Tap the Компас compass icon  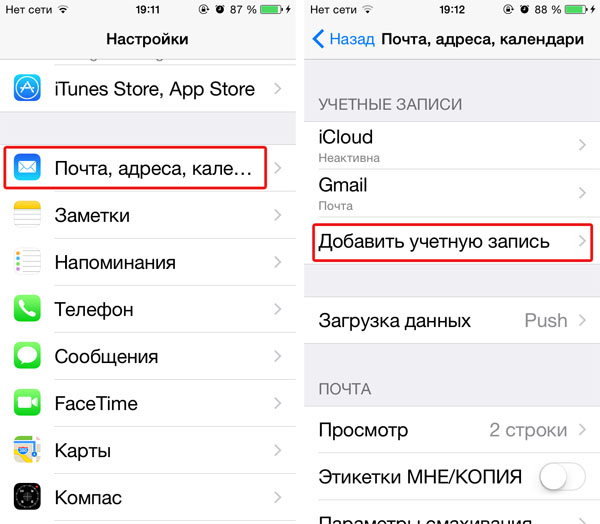[x=27, y=497]
